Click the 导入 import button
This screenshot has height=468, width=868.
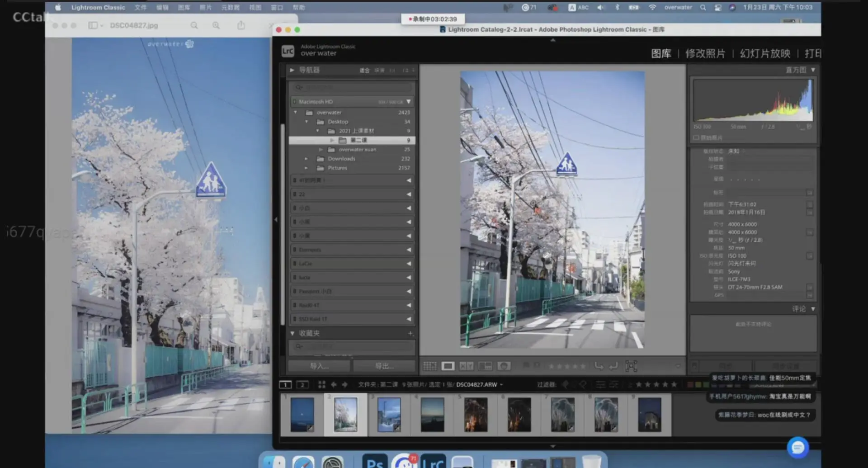[319, 366]
